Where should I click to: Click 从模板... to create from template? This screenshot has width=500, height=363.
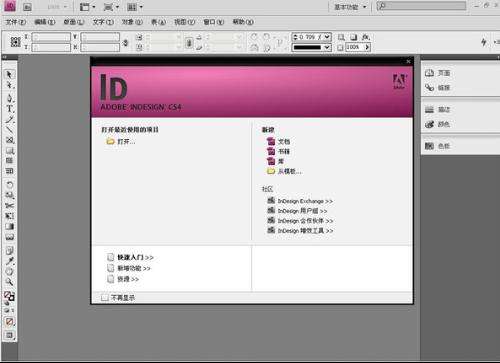click(284, 171)
